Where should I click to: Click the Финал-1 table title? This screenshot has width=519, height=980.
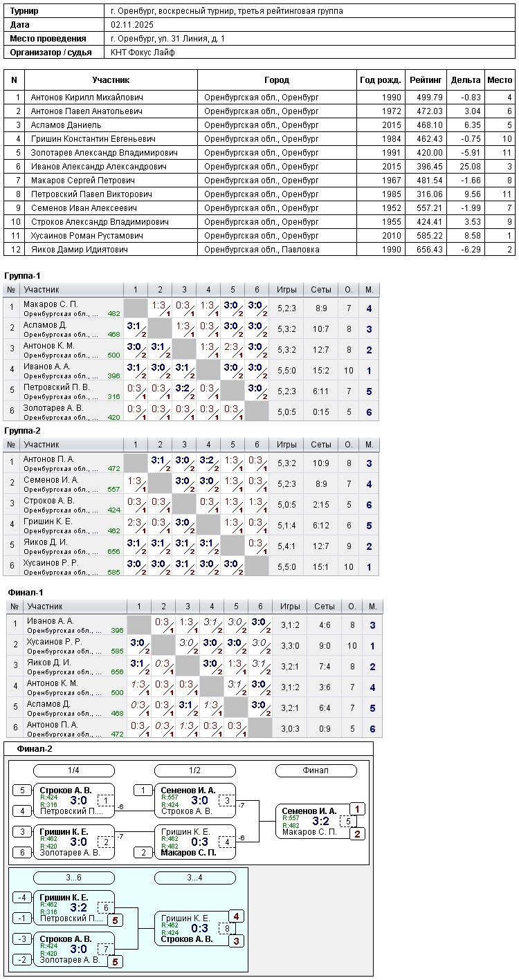coord(26,593)
